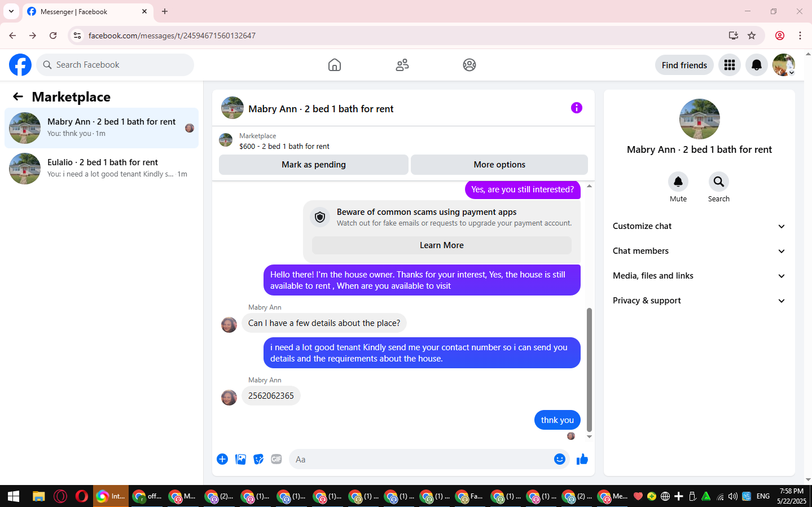This screenshot has height=507, width=812.
Task: Open the $600 2 bed 1 bath listing link
Action: tap(284, 146)
